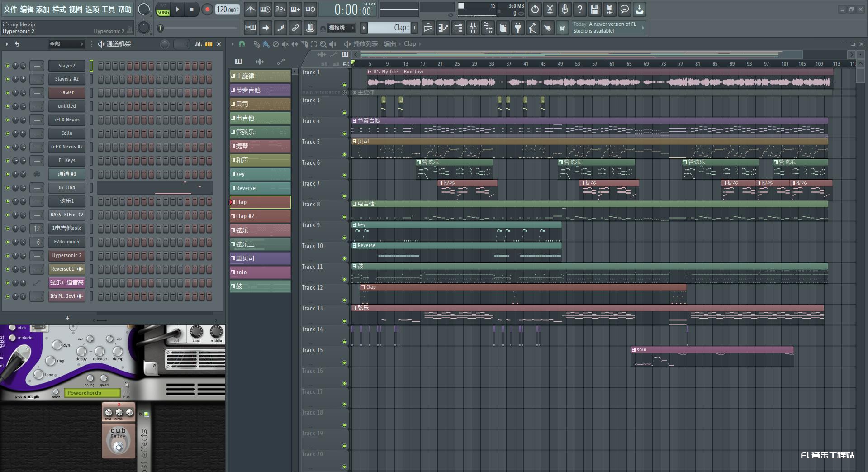Viewport: 868px width, 472px height.
Task: Toggle the playlist snap magnet icon
Action: pyautogui.click(x=242, y=44)
